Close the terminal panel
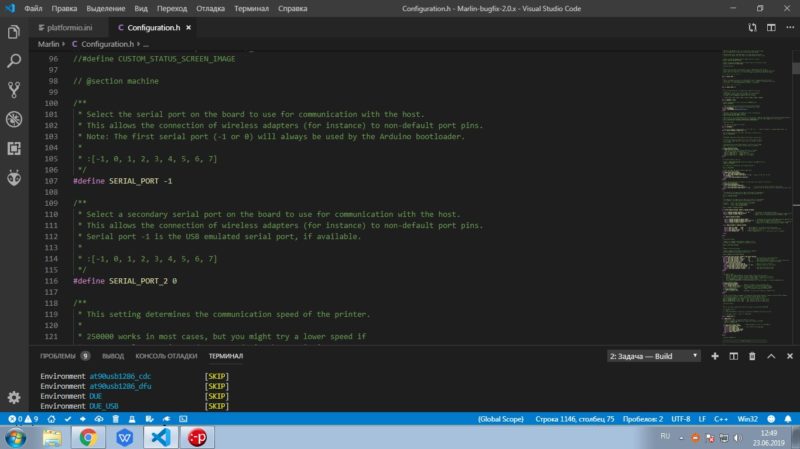Image resolution: width=800 pixels, height=449 pixels. coord(790,356)
